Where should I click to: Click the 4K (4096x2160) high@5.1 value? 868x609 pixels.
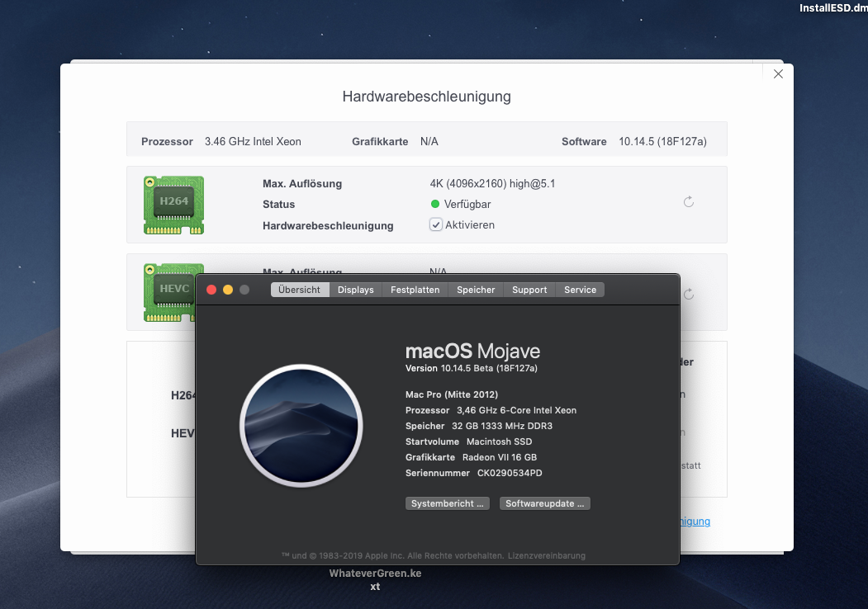point(493,184)
